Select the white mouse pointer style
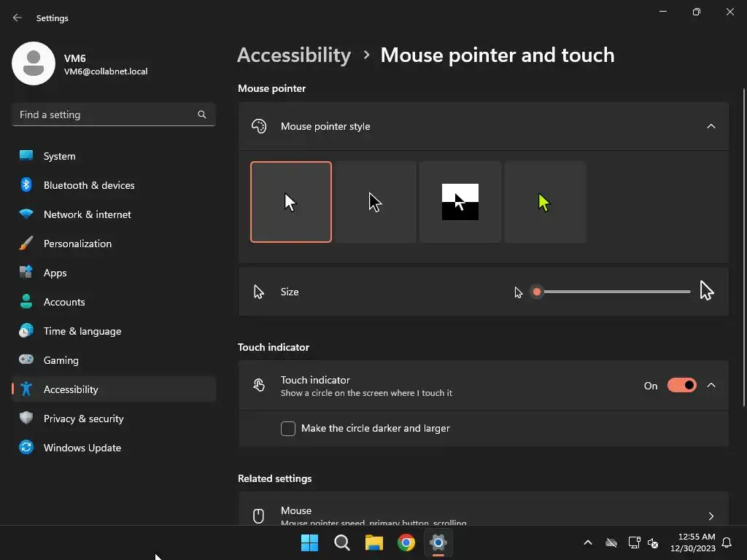 coord(290,202)
